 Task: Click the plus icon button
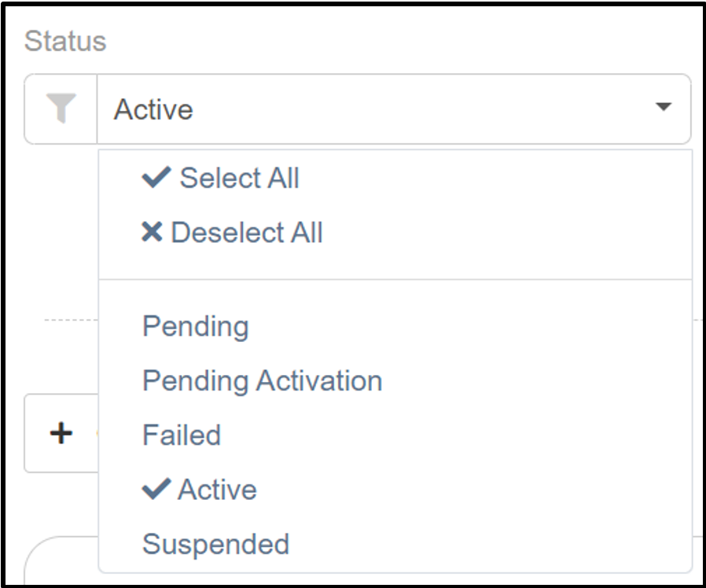[61, 433]
